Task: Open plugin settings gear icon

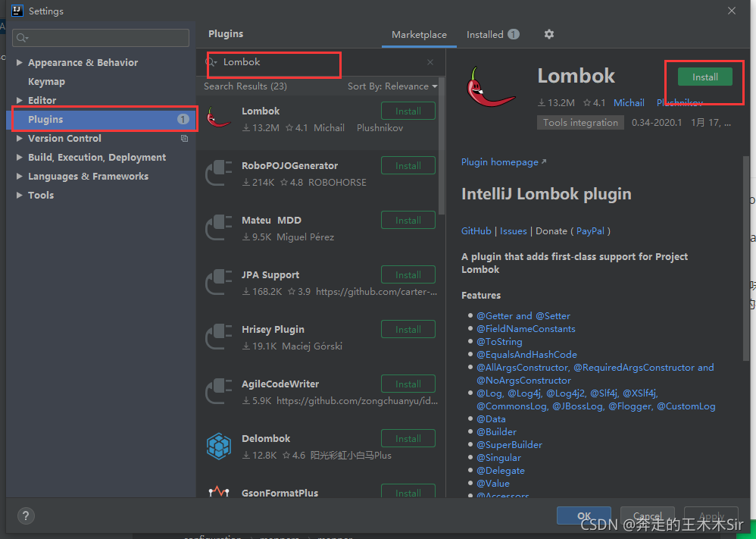Action: point(548,34)
